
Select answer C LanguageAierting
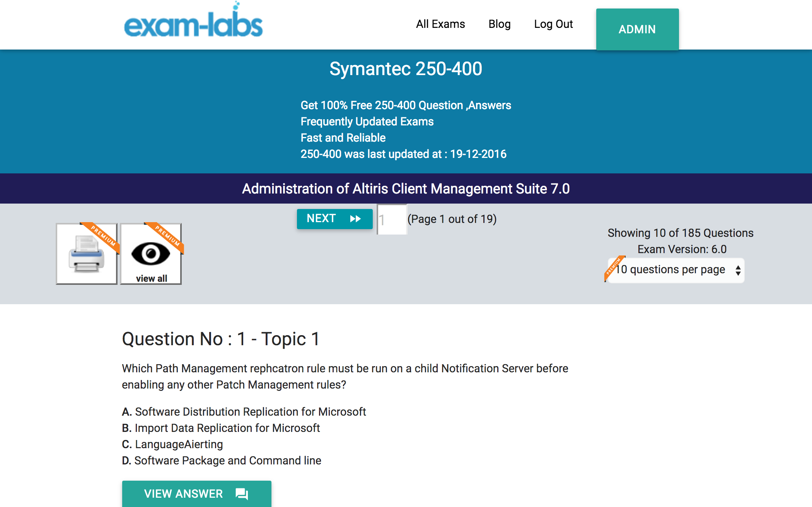172,444
